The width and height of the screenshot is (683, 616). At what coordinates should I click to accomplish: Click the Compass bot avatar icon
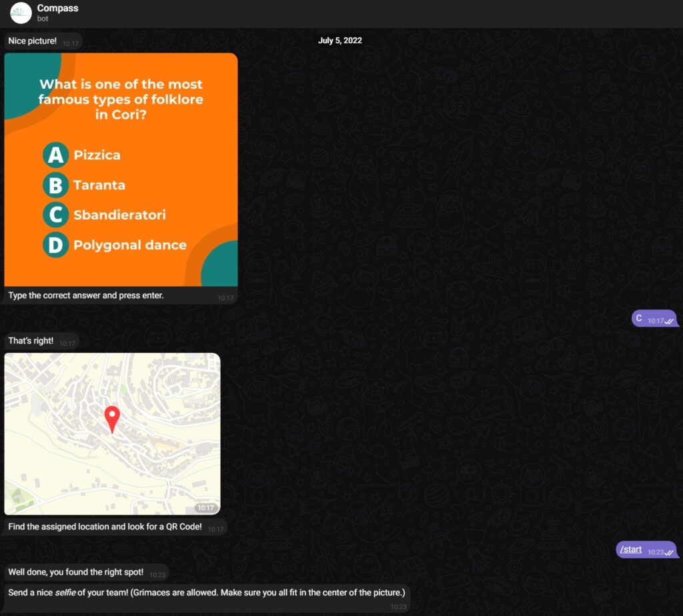[21, 13]
